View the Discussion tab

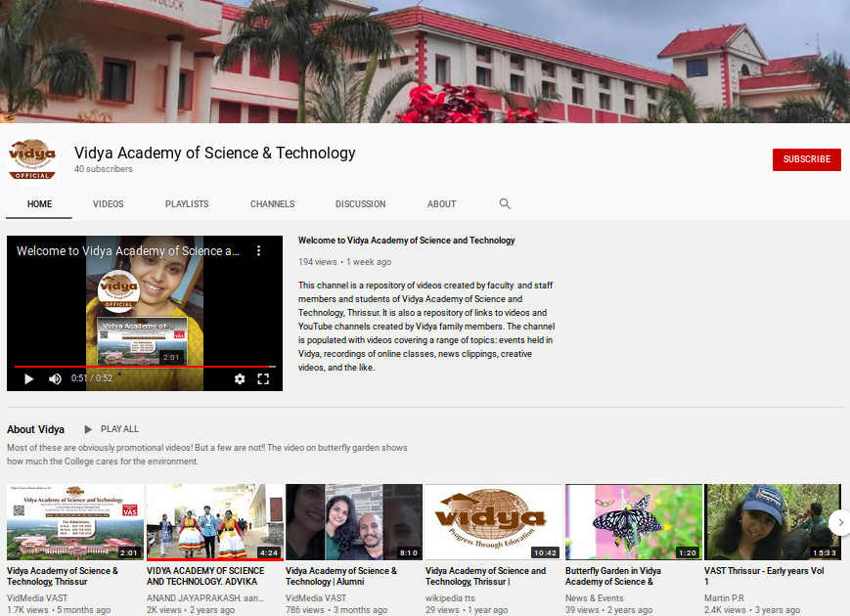[361, 204]
